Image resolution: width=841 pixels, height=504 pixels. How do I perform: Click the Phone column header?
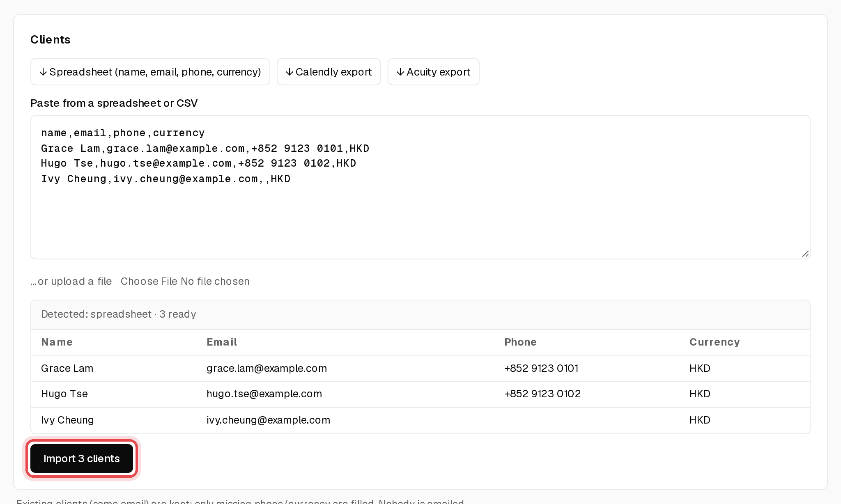520,342
